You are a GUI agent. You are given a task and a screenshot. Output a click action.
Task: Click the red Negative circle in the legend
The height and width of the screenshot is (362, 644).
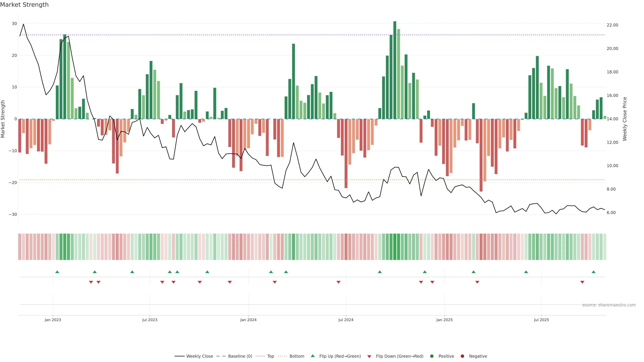(462, 356)
